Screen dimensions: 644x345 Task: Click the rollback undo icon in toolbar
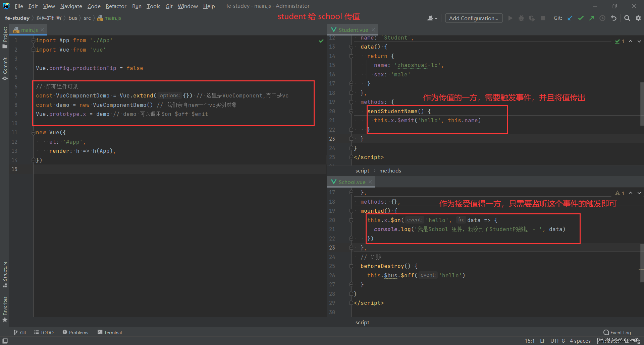pyautogui.click(x=614, y=18)
